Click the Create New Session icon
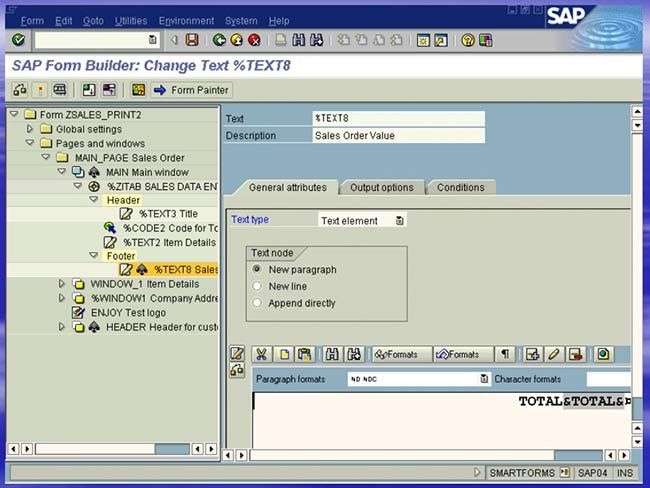 pos(423,40)
